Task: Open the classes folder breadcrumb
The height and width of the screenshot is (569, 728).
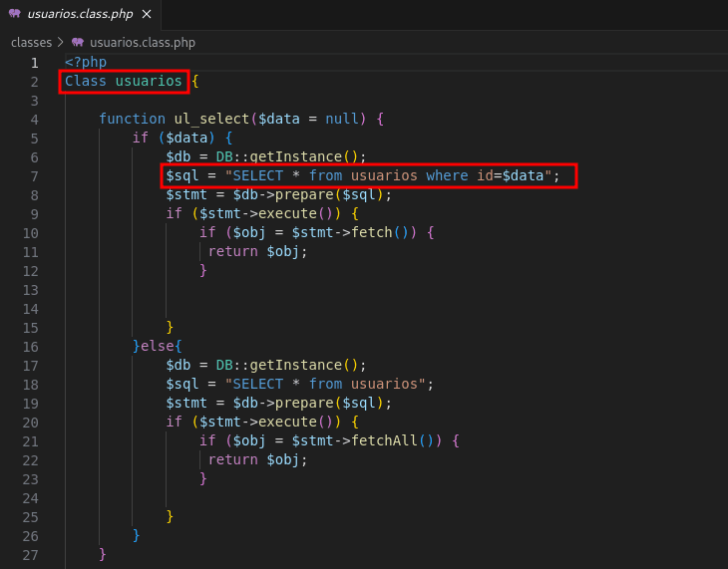Action: [31, 43]
